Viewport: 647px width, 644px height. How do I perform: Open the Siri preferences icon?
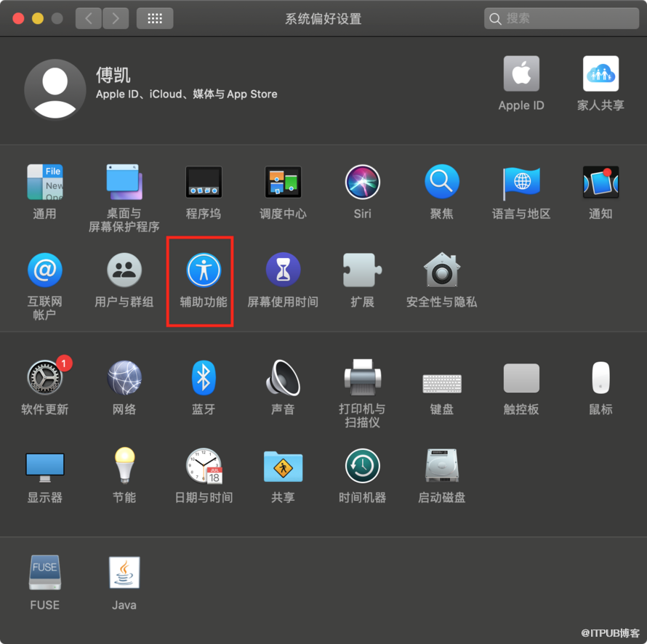pos(362,182)
